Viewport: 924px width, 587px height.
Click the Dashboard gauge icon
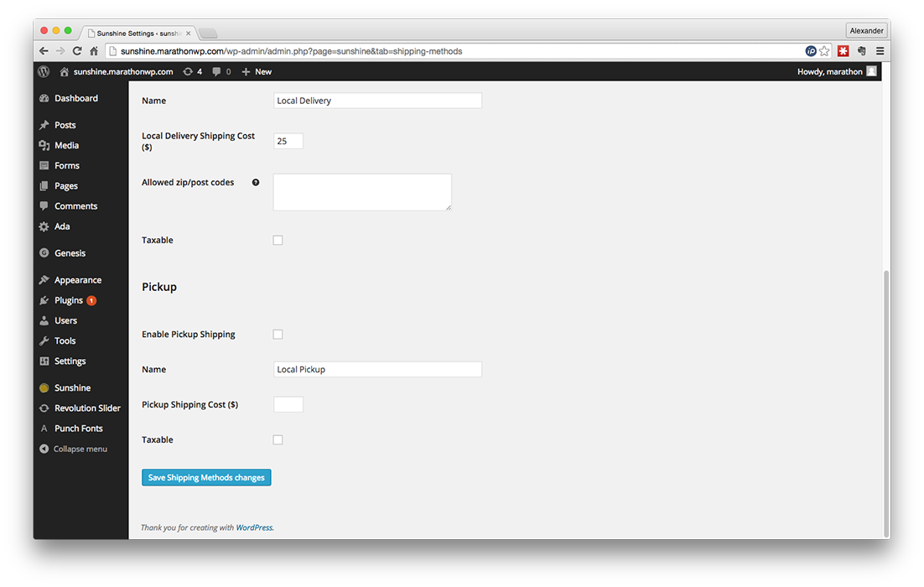44,98
